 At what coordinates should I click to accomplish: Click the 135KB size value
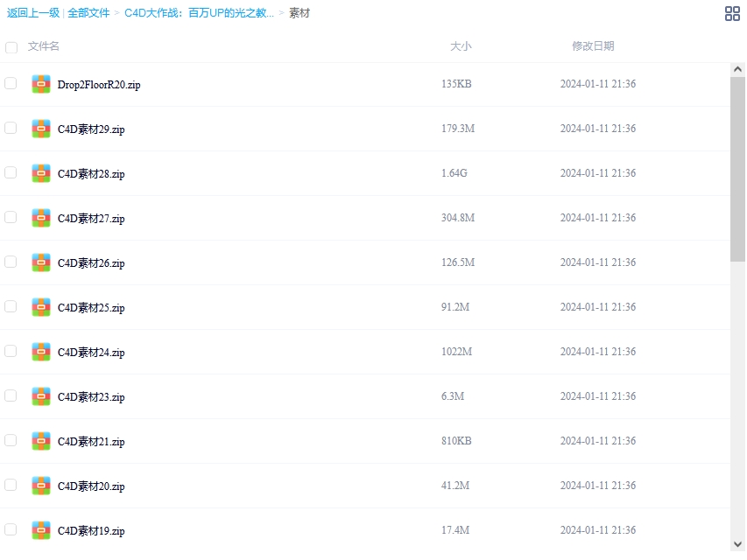(456, 84)
